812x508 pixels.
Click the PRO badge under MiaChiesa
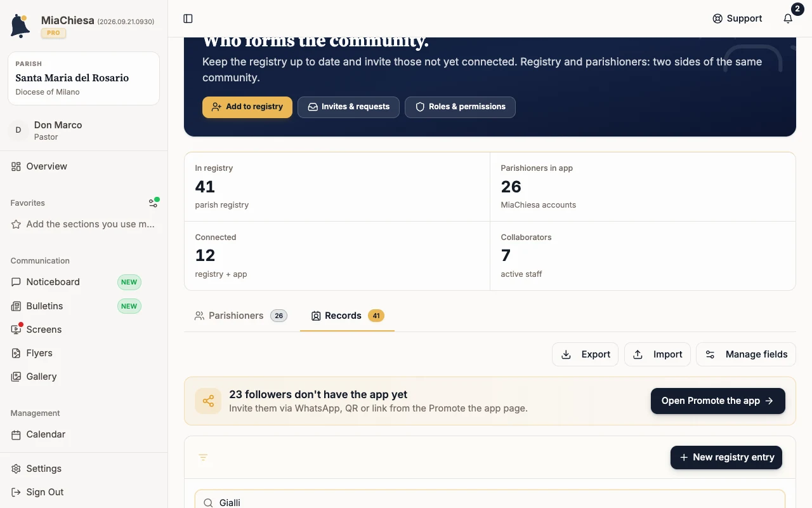54,33
